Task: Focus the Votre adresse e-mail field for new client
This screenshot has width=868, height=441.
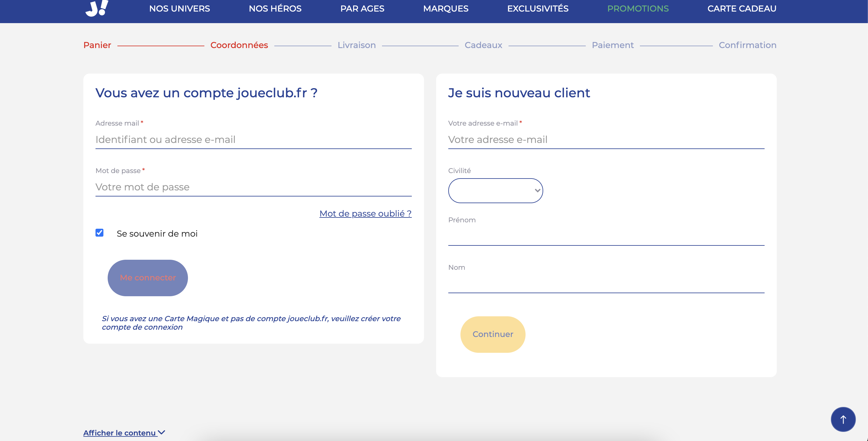Action: coord(606,140)
